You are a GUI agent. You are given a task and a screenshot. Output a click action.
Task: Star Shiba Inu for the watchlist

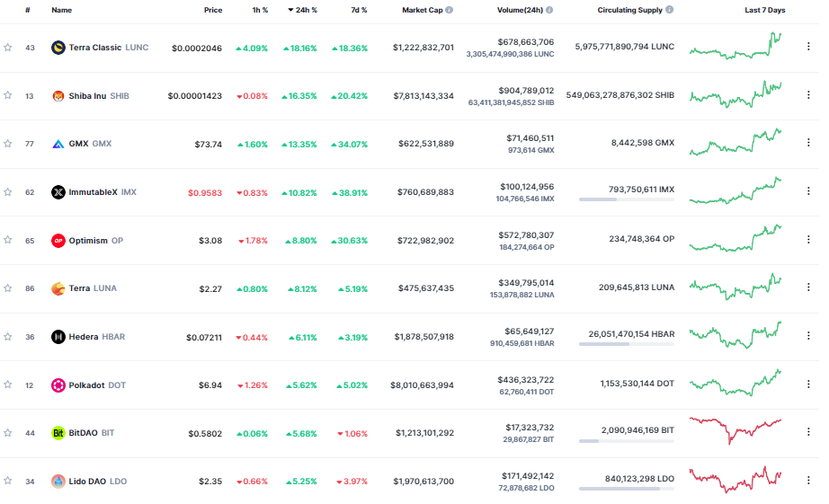click(x=8, y=95)
